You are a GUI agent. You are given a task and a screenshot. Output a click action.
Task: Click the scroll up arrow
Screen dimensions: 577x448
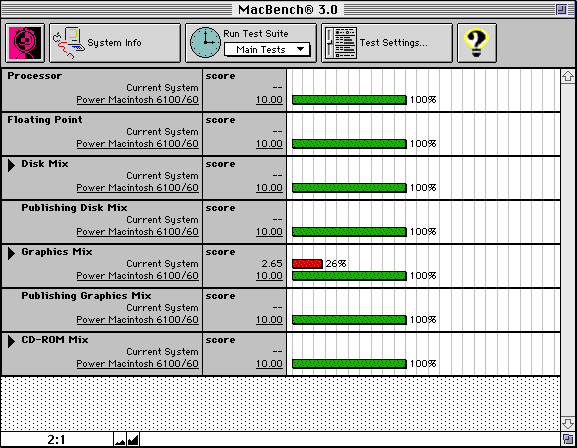pyautogui.click(x=568, y=76)
